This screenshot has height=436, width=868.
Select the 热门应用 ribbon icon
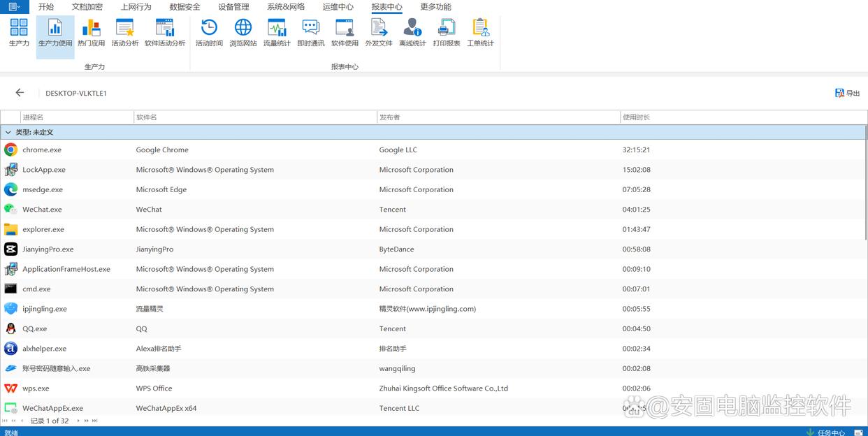(91, 33)
